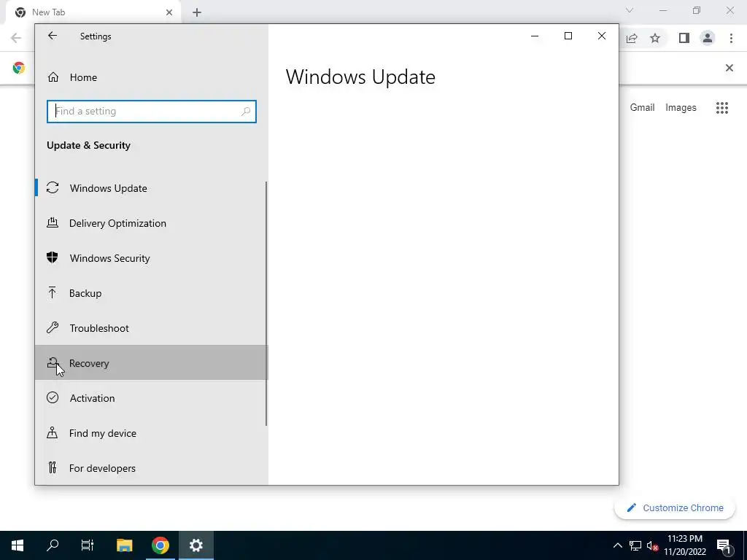This screenshot has height=560, width=747.
Task: Click the Windows Security shield icon
Action: tap(53, 257)
